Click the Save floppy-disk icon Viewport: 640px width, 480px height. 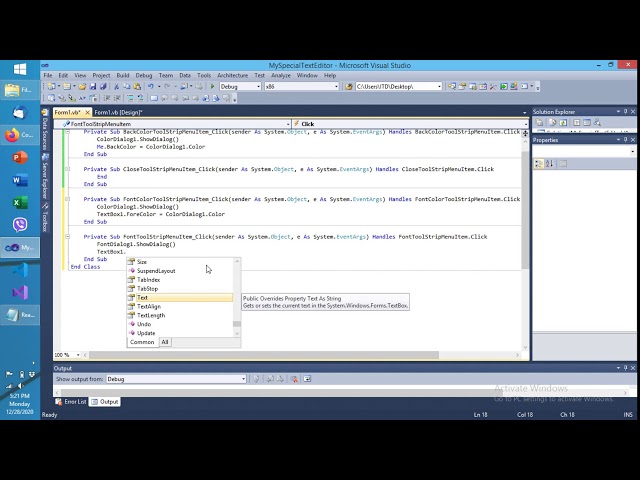point(93,87)
